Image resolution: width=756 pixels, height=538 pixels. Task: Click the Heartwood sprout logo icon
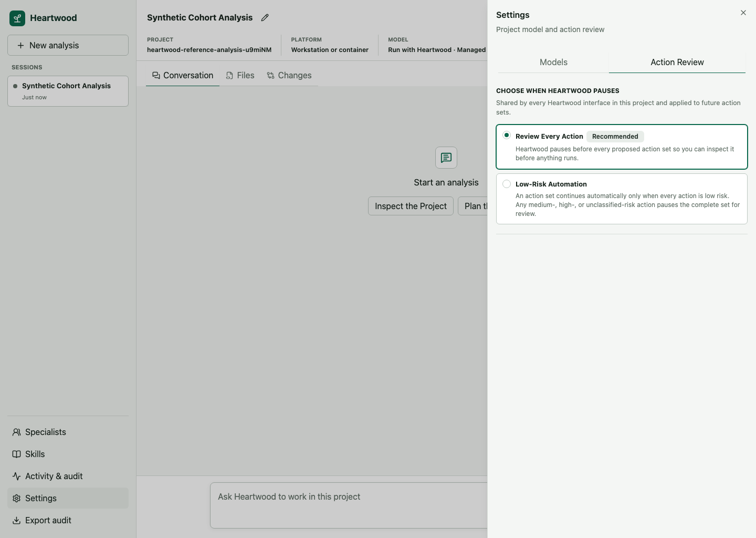pyautogui.click(x=17, y=18)
